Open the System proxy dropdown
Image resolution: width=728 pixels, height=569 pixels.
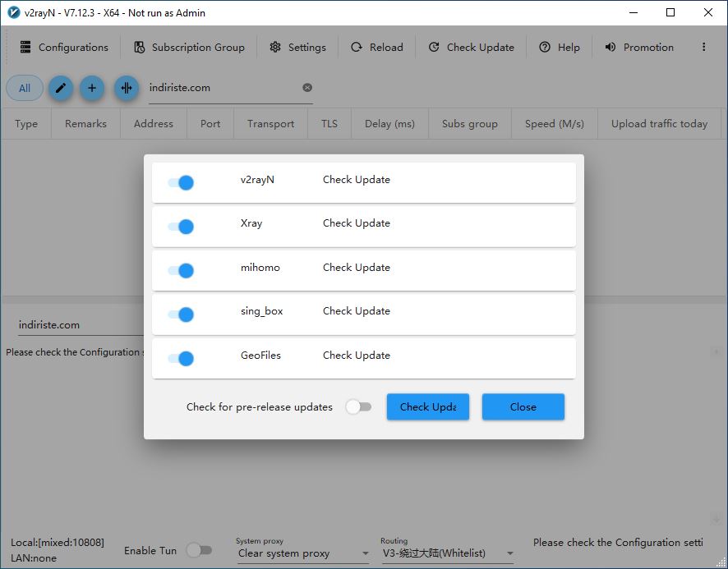(x=303, y=553)
